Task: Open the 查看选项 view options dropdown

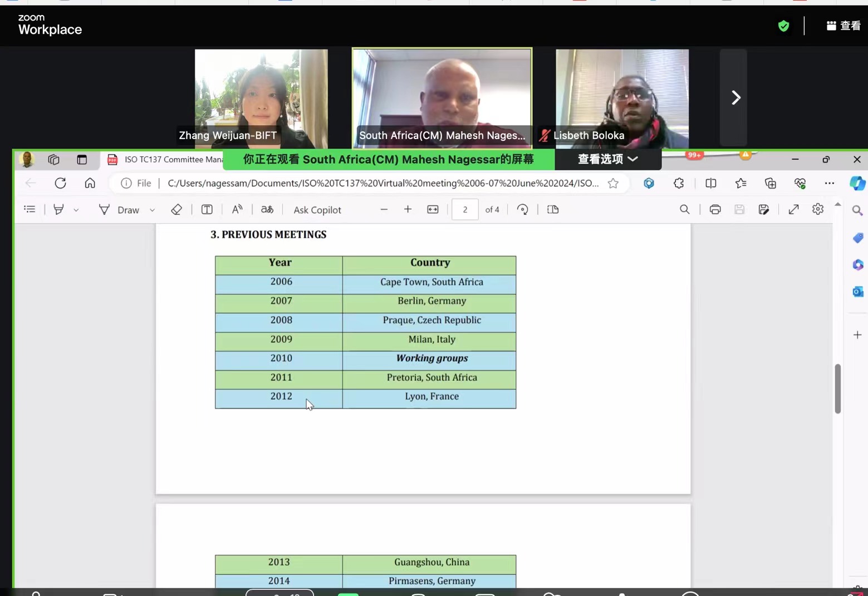Action: coord(607,159)
